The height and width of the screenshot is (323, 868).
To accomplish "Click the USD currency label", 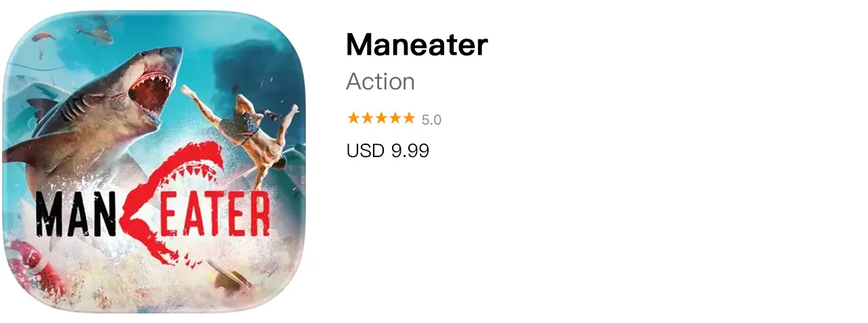I will (366, 150).
